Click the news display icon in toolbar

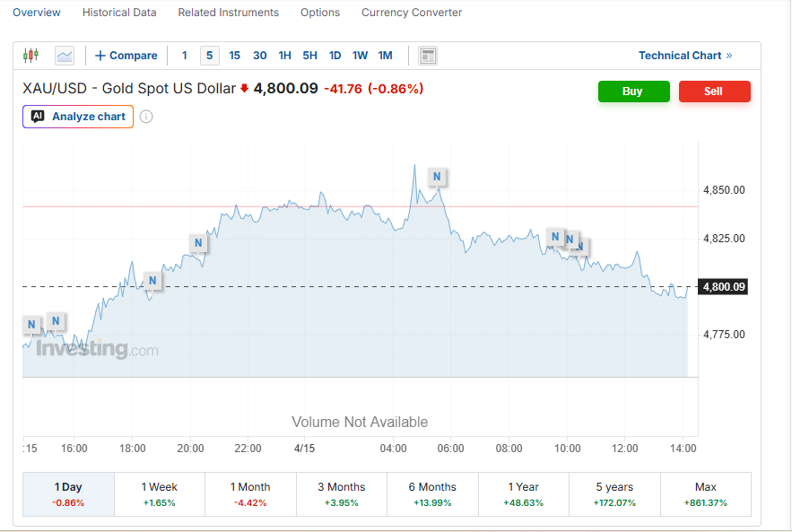tap(428, 56)
